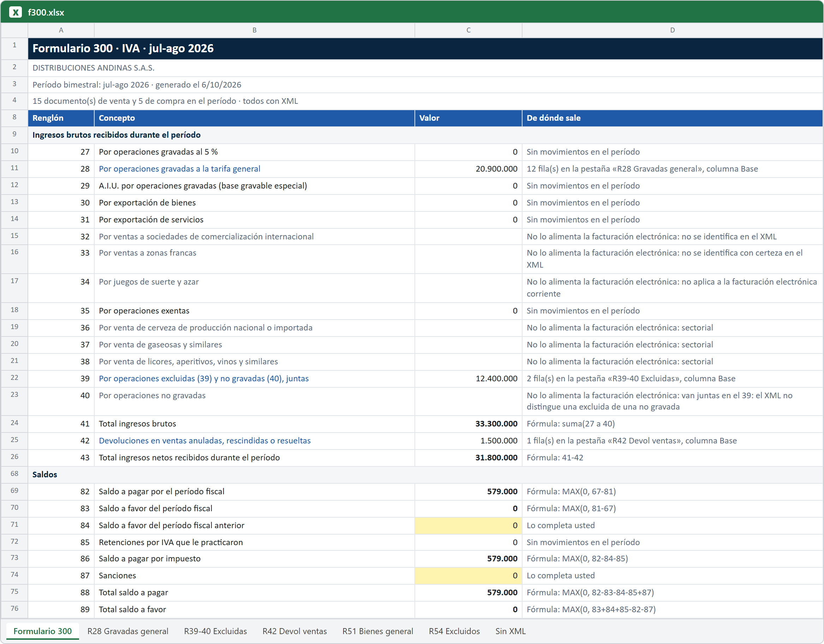Select the Formulario 300 sheet tab
Screen dimensions: 824x644
[43, 631]
